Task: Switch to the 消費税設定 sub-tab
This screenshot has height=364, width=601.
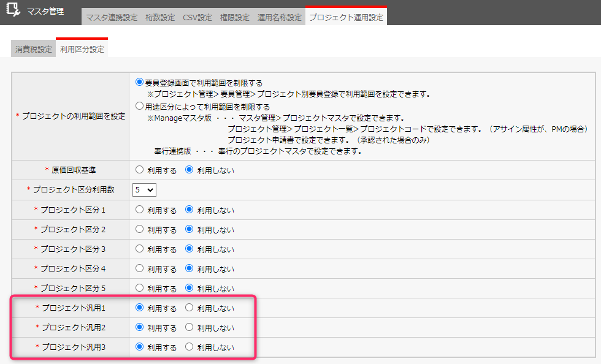Action: coord(33,49)
